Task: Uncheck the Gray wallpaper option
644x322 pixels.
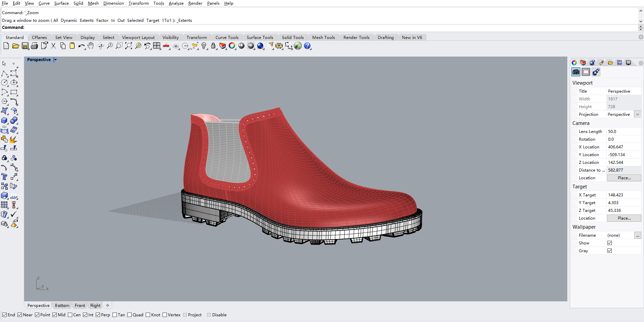Action: (x=610, y=250)
